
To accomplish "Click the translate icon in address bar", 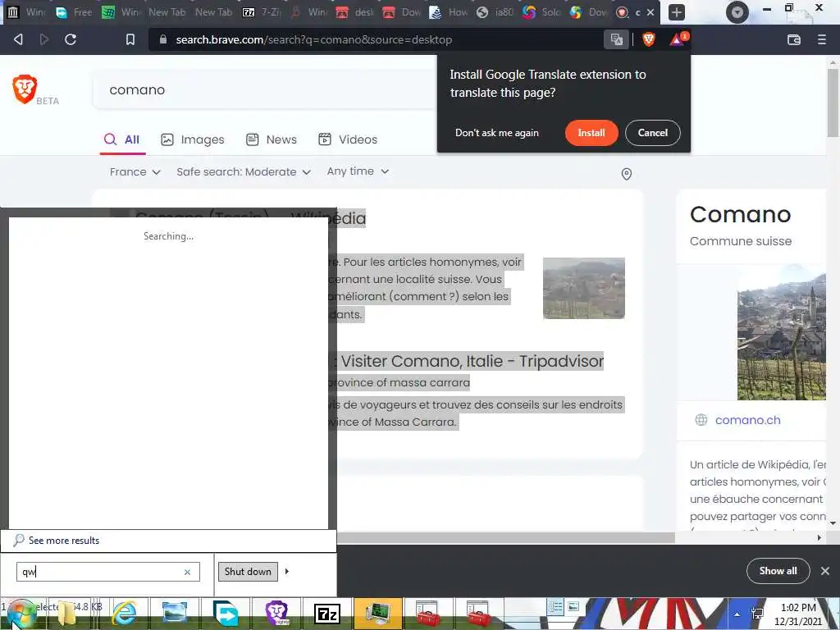I will (x=616, y=39).
